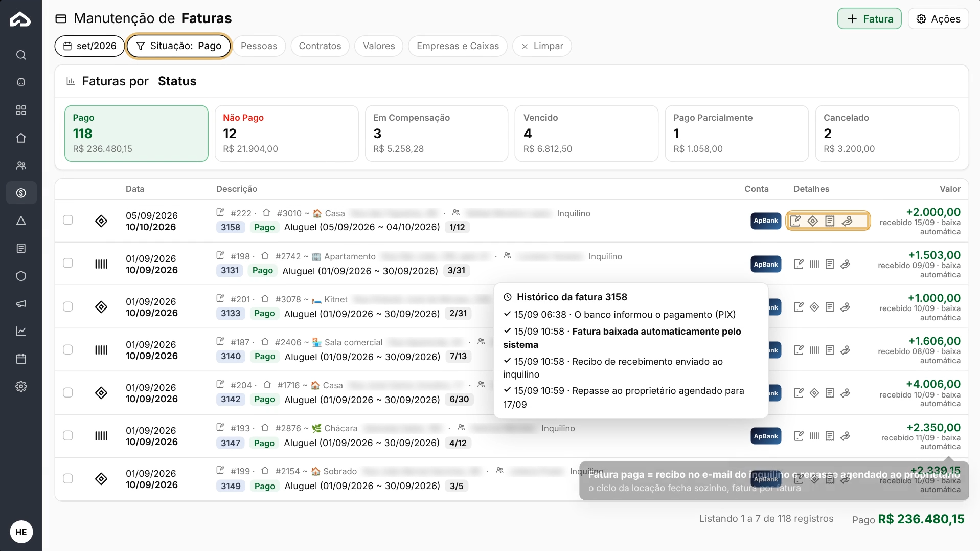Expand the Contratos filter

point(320,46)
